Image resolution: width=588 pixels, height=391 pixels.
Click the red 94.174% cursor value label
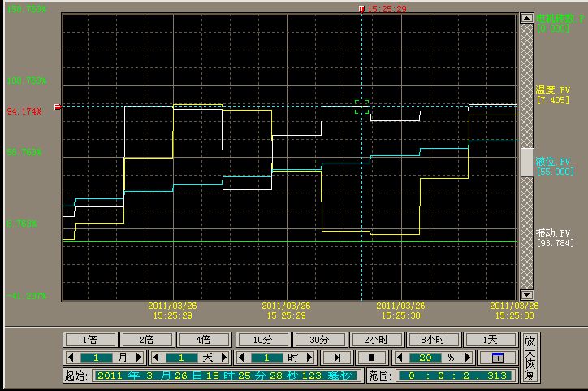pos(24,111)
